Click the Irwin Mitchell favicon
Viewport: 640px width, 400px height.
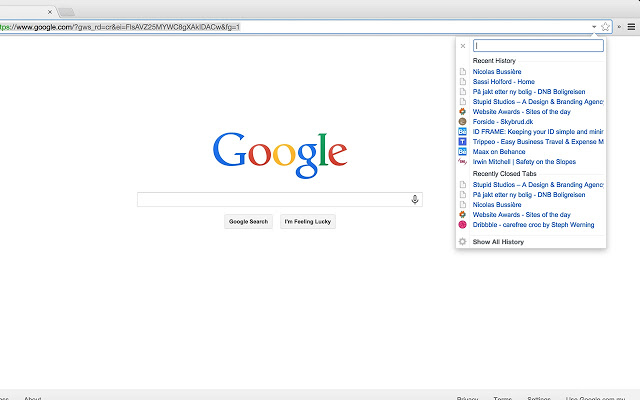[x=462, y=162]
